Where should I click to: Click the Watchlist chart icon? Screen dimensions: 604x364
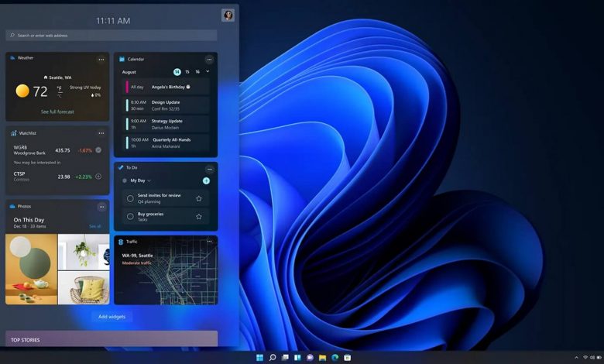point(13,133)
